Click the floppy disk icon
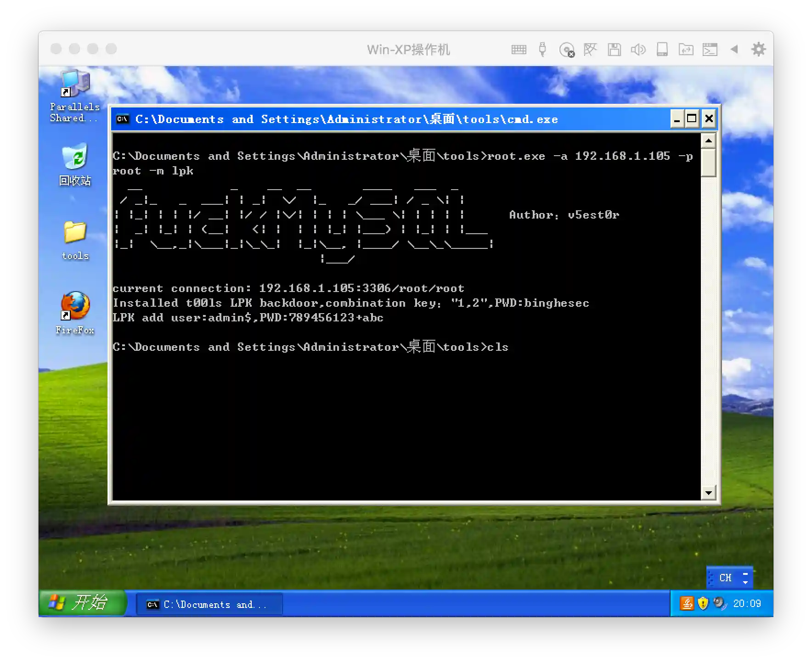812x663 pixels. pos(614,50)
